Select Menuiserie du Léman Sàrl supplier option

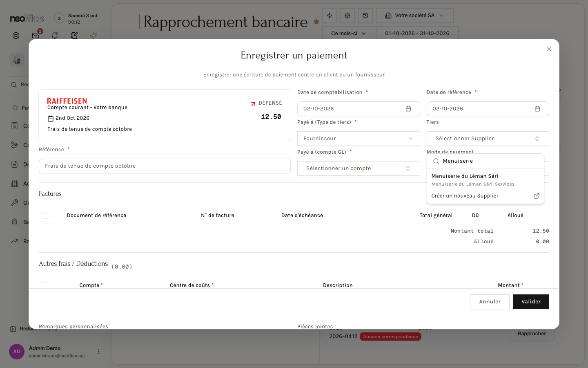click(x=485, y=180)
